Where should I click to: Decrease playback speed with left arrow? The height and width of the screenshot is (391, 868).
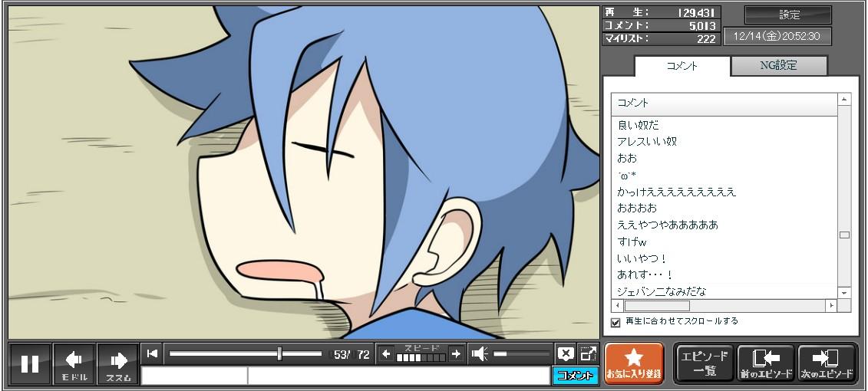click(386, 353)
